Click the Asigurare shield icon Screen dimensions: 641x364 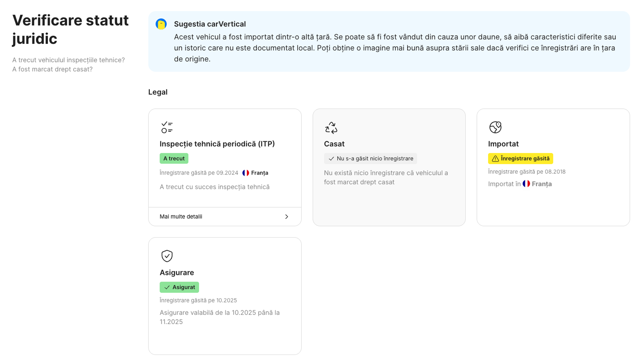pos(167,256)
